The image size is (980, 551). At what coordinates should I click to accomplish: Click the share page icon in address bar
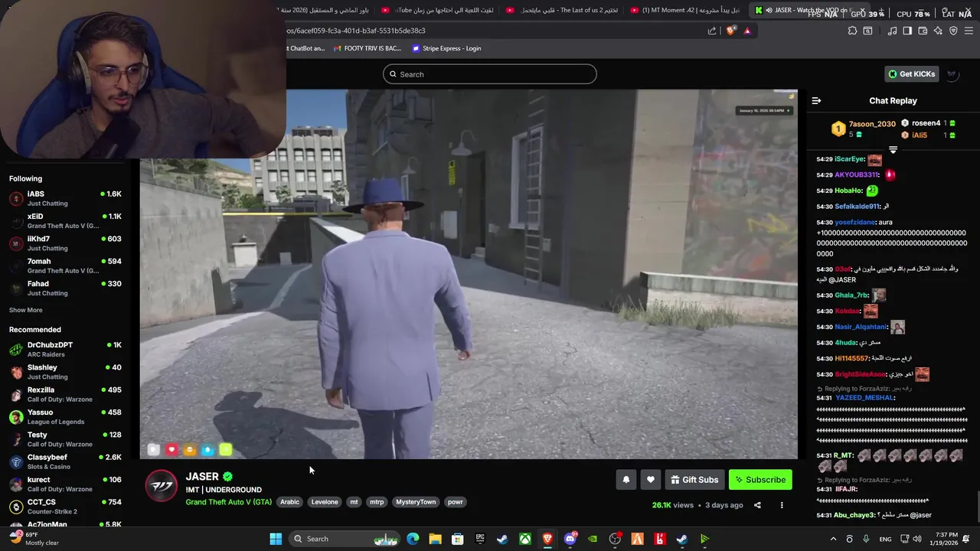point(712,31)
